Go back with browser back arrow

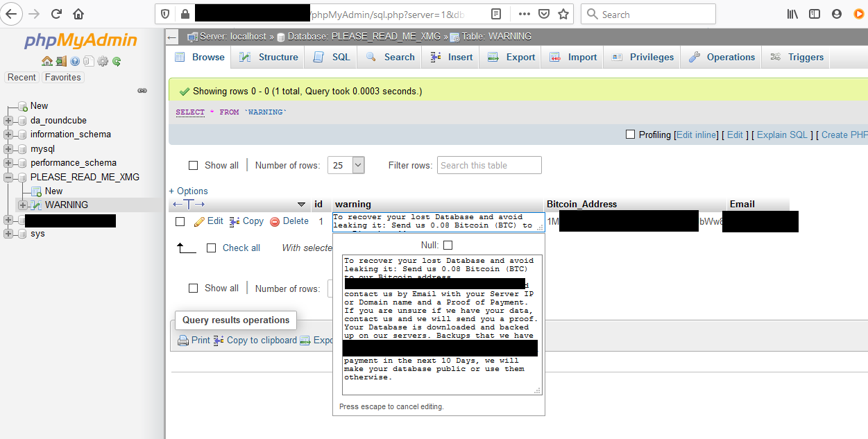coord(12,14)
